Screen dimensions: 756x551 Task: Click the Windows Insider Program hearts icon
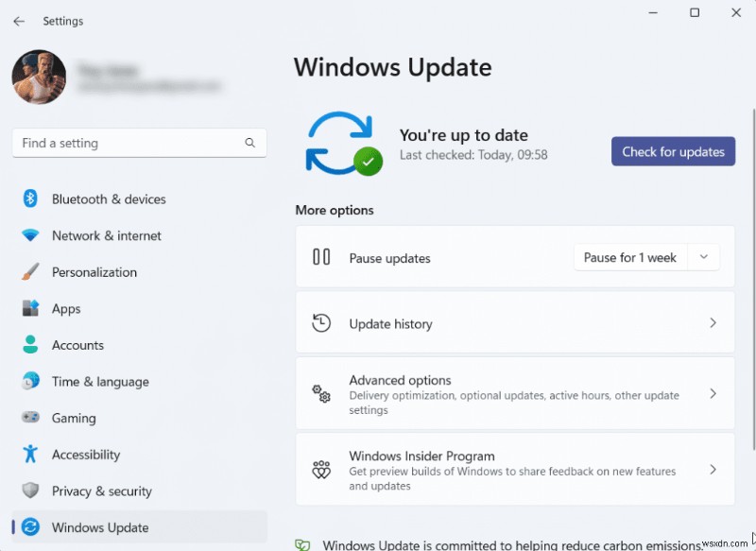click(321, 470)
